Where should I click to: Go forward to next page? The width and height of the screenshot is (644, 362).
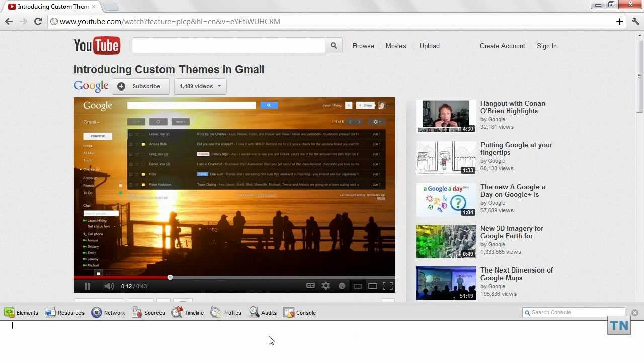click(x=23, y=21)
